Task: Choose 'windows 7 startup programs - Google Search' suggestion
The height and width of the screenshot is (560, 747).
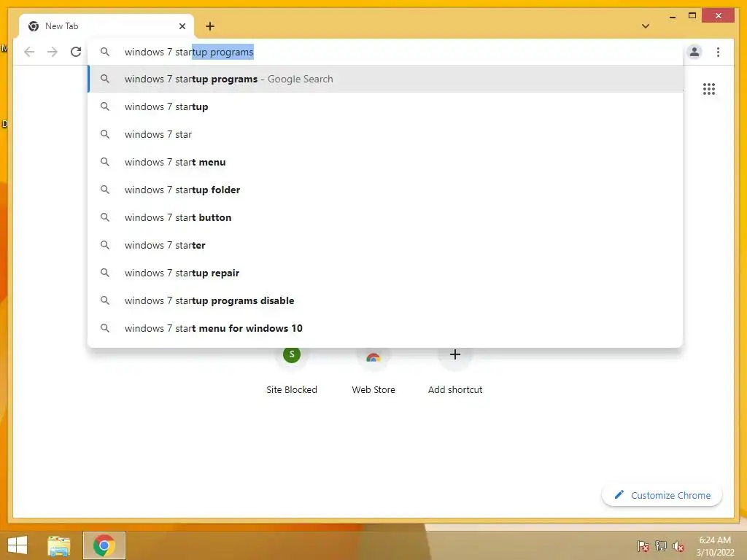Action: click(x=385, y=79)
